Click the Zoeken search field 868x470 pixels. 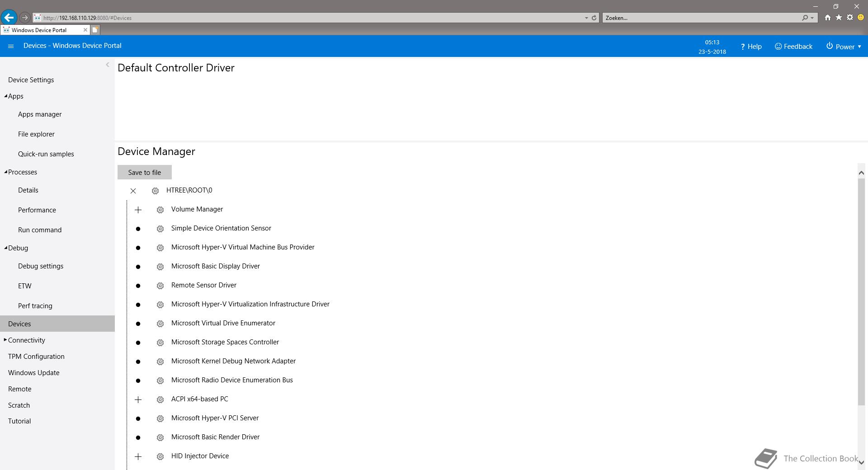701,18
